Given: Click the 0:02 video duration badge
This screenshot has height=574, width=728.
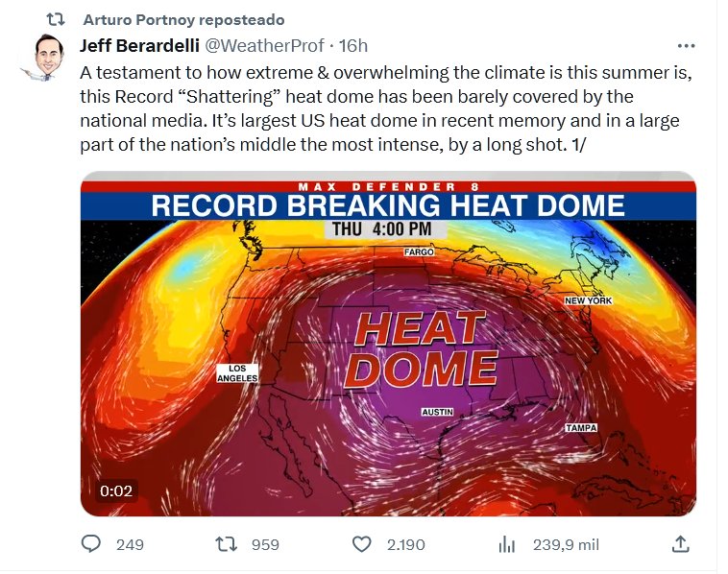Looking at the screenshot, I should coord(116,490).
